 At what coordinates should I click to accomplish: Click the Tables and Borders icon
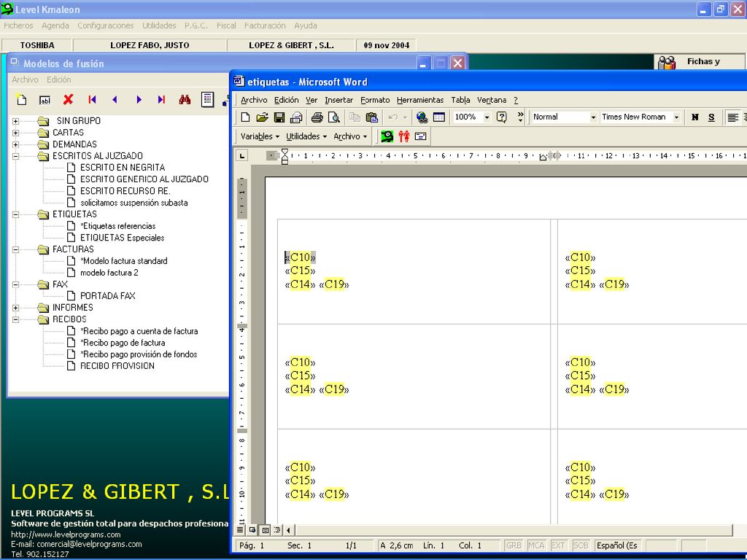tap(438, 117)
